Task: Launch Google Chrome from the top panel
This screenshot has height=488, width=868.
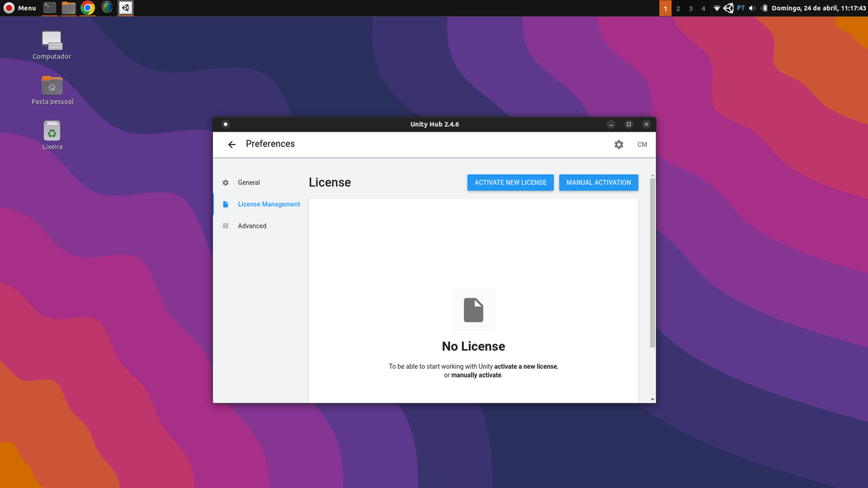Action: click(87, 8)
